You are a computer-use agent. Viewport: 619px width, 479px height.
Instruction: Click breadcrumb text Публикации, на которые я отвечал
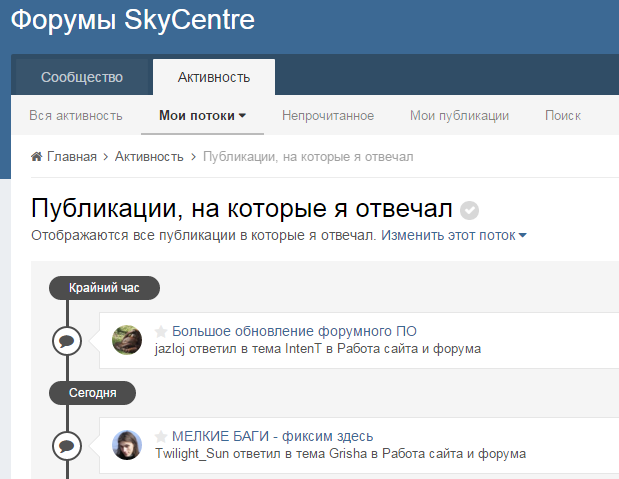click(x=308, y=157)
